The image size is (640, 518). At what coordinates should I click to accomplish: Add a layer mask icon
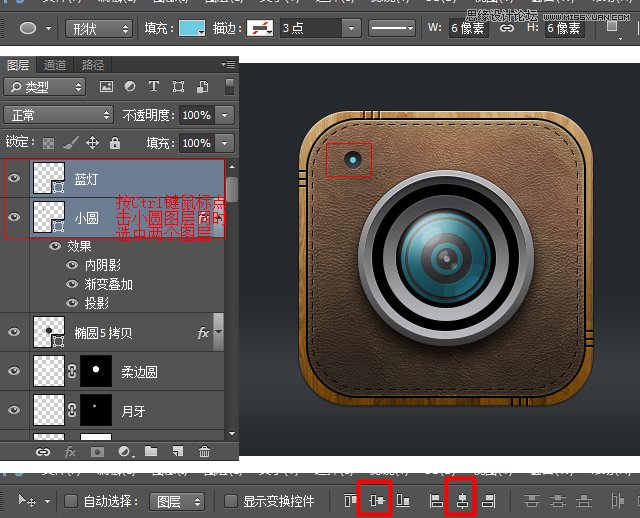point(97,451)
